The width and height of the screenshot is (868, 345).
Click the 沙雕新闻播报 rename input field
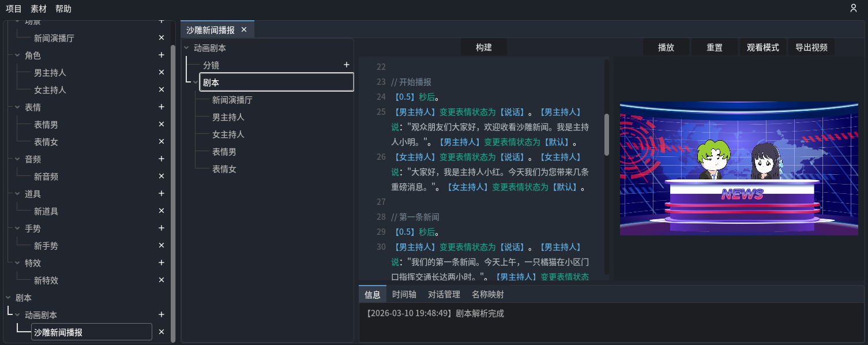(x=91, y=332)
